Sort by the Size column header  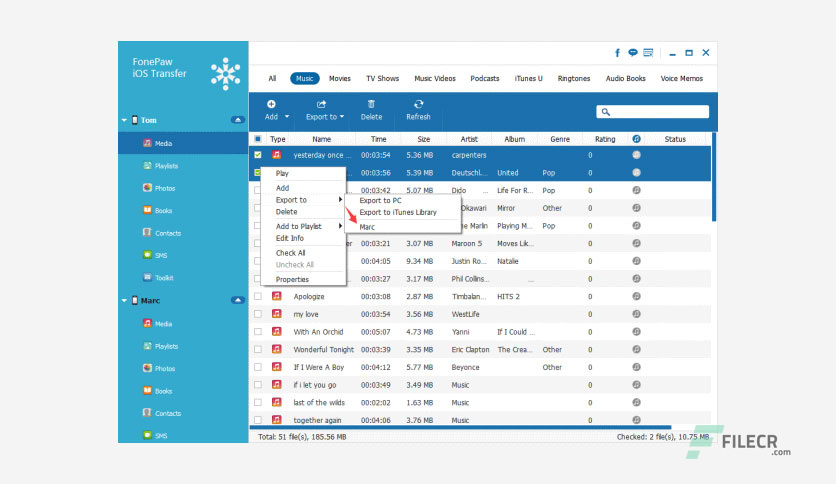click(x=423, y=139)
